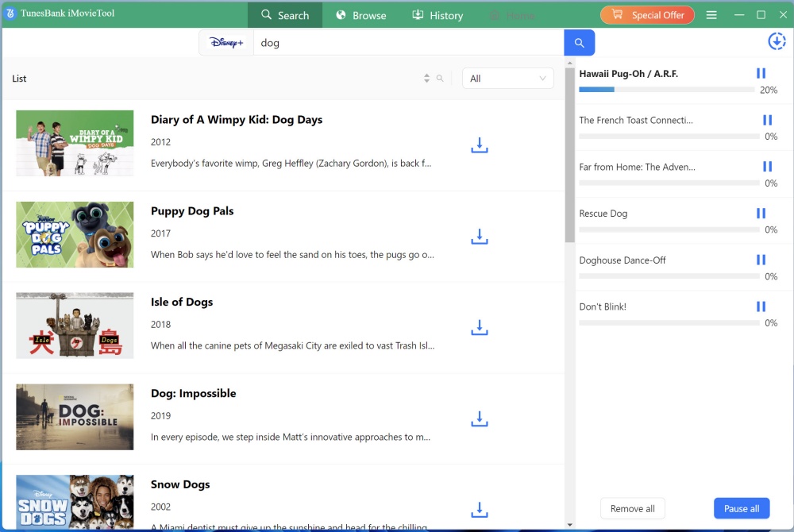Open the Disney+ service selector
794x532 pixels.
pyautogui.click(x=226, y=43)
